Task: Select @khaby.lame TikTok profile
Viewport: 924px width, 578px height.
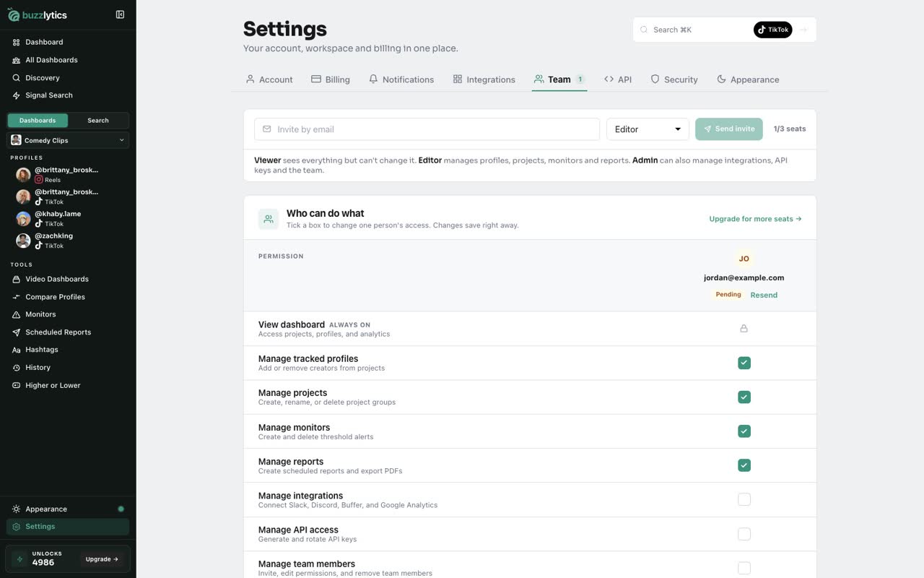Action: tap(68, 218)
